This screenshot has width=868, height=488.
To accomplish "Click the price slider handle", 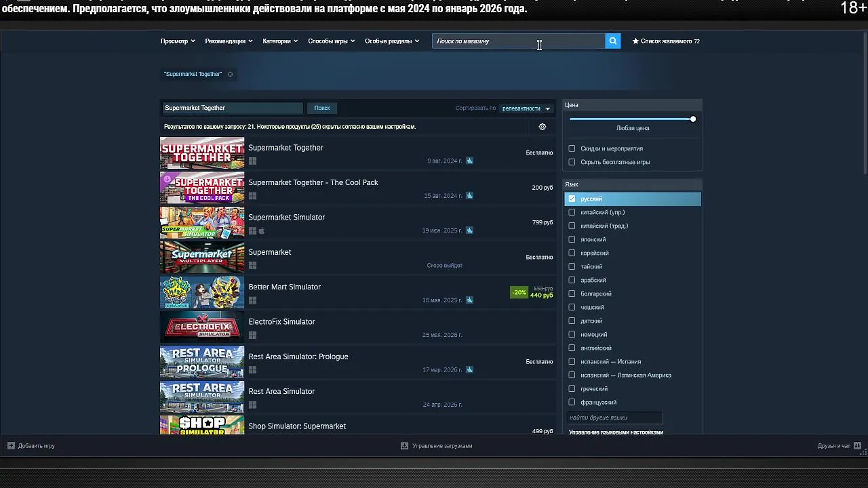I will pos(692,119).
